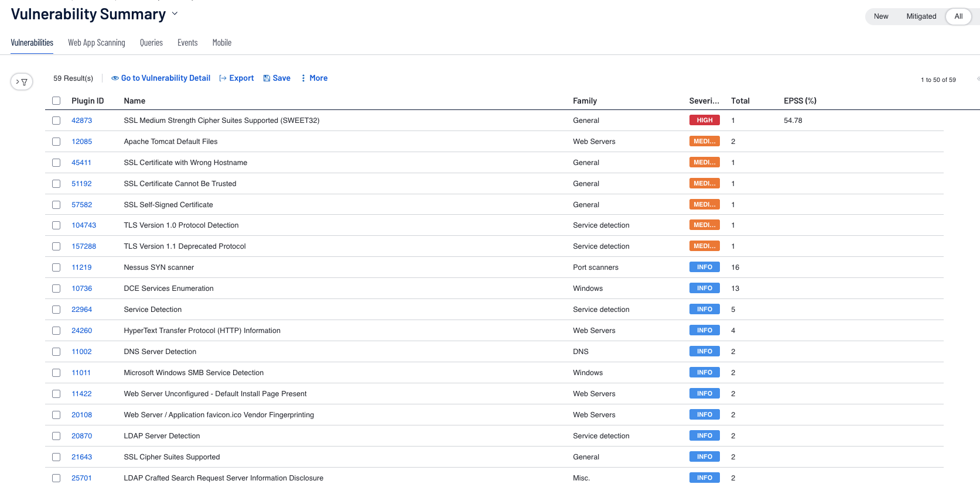Click the Save disk icon
This screenshot has width=980, height=491.
pyautogui.click(x=267, y=78)
